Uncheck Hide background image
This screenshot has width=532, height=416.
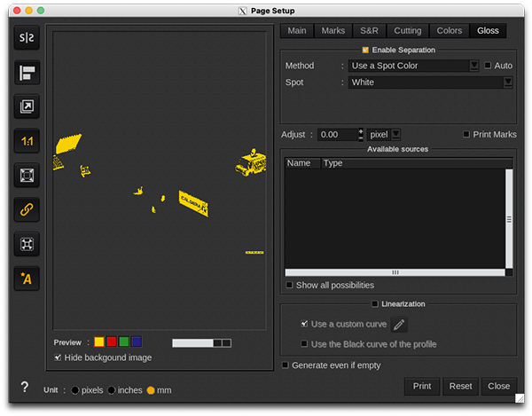[58, 357]
